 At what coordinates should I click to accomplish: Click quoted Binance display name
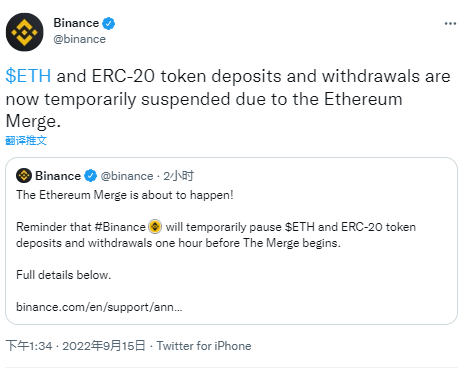pos(58,176)
